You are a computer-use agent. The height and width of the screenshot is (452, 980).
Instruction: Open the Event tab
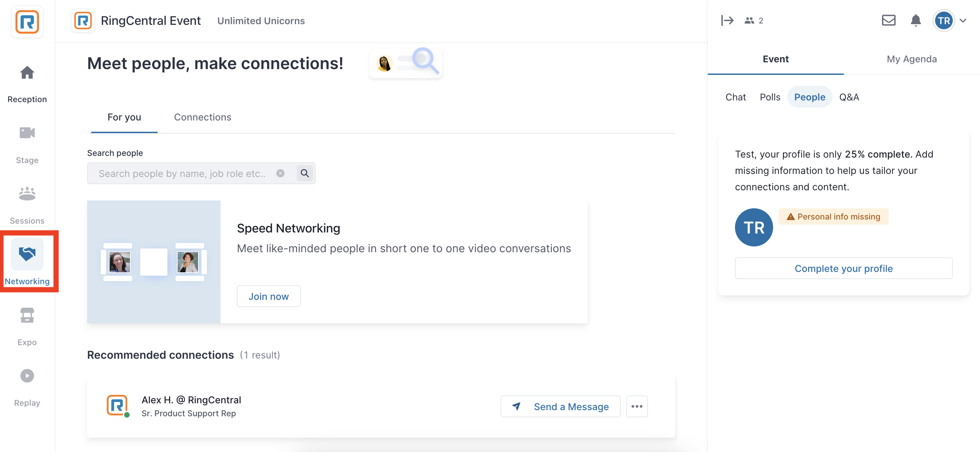[x=775, y=59]
